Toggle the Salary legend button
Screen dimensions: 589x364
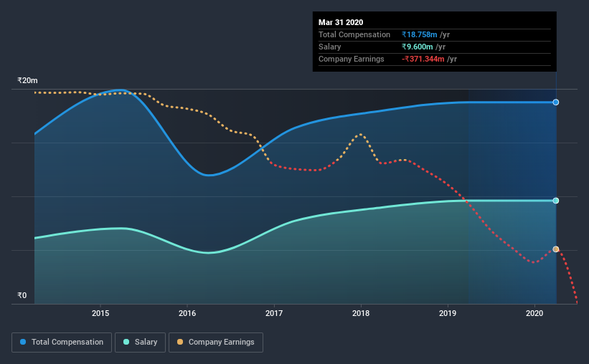[x=140, y=343]
